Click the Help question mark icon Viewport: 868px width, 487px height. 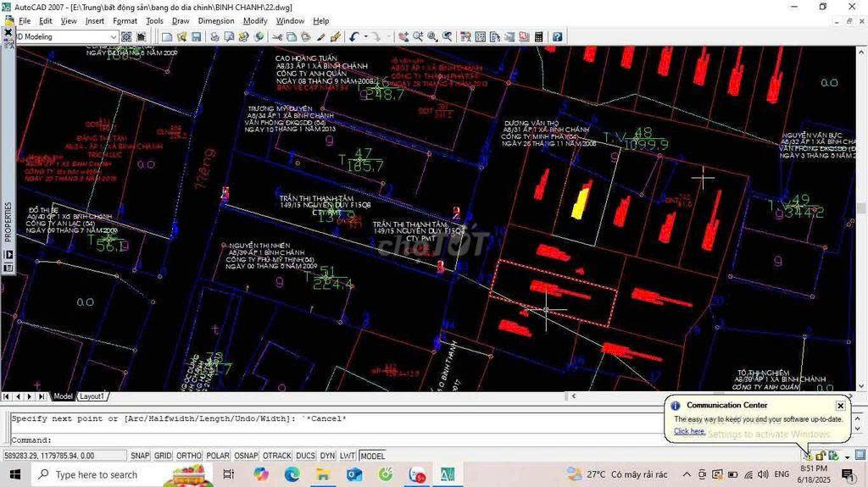557,36
